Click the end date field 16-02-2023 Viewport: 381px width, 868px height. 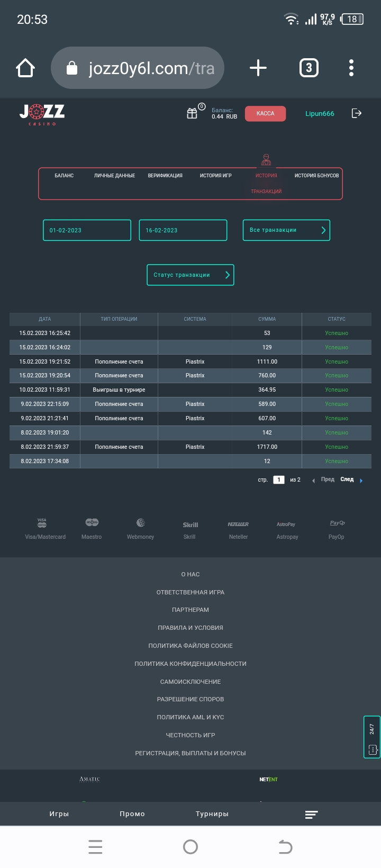[183, 230]
